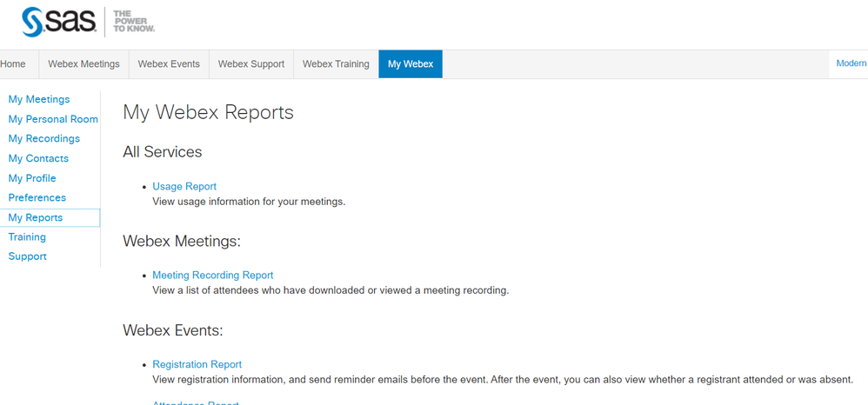Open Training in sidebar
This screenshot has height=405, width=868.
(x=27, y=236)
